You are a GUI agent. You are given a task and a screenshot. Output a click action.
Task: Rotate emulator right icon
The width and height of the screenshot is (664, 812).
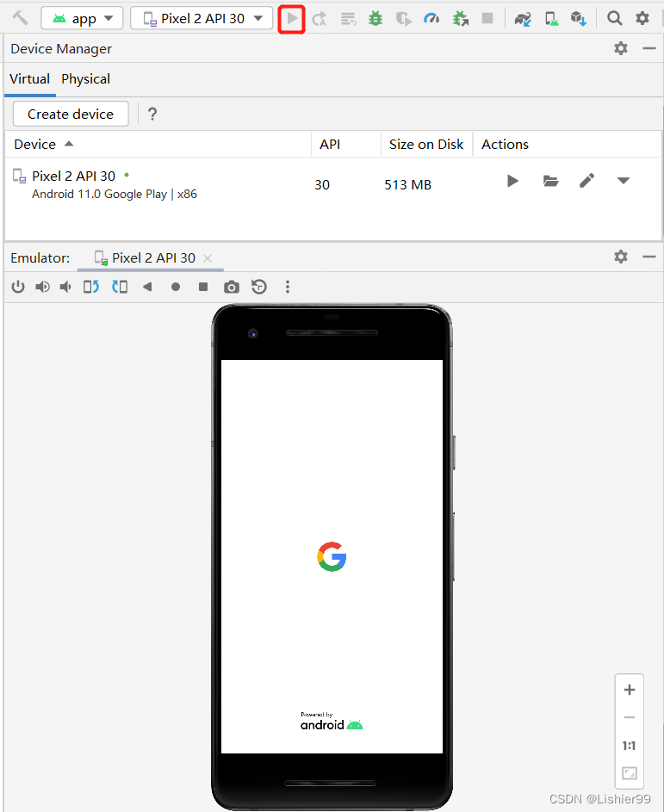120,287
